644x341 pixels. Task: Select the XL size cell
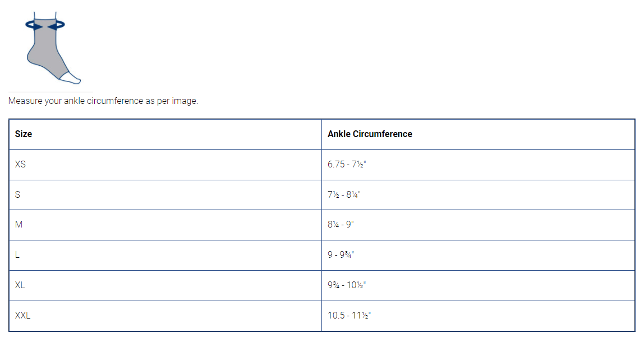pyautogui.click(x=20, y=285)
